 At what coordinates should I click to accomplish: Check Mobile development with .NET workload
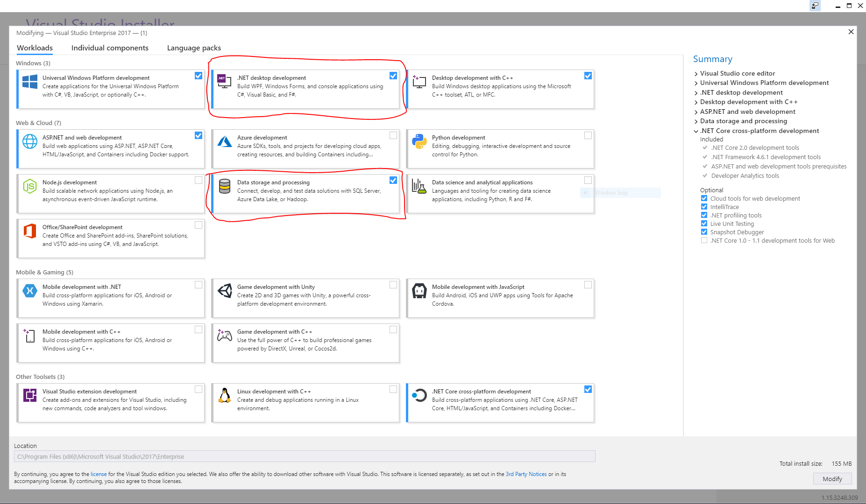(x=199, y=285)
